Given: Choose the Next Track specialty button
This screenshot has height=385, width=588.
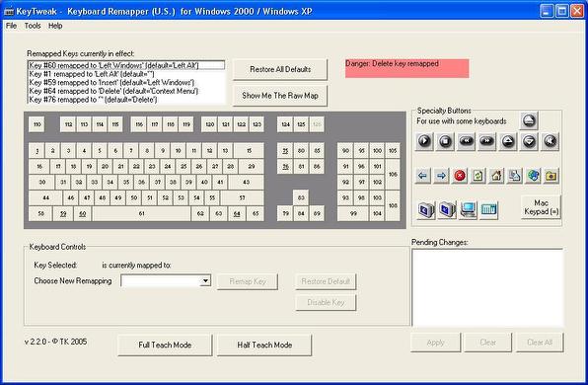Looking at the screenshot, I should click(x=486, y=141).
